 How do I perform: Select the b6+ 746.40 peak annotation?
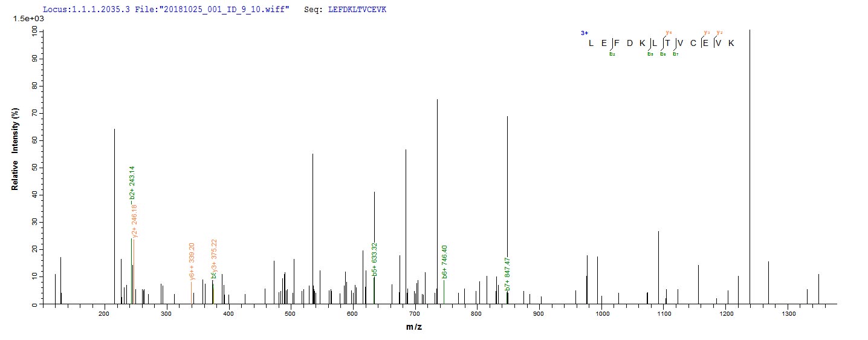[444, 261]
